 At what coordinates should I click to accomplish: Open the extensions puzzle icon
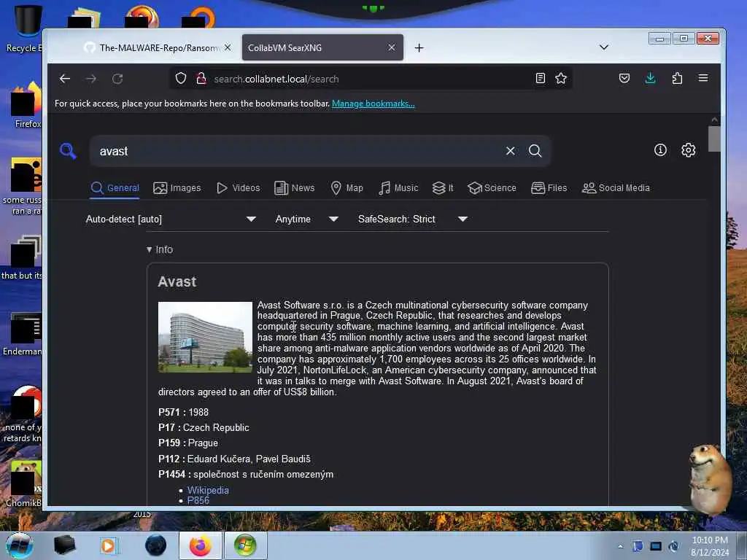click(x=677, y=78)
